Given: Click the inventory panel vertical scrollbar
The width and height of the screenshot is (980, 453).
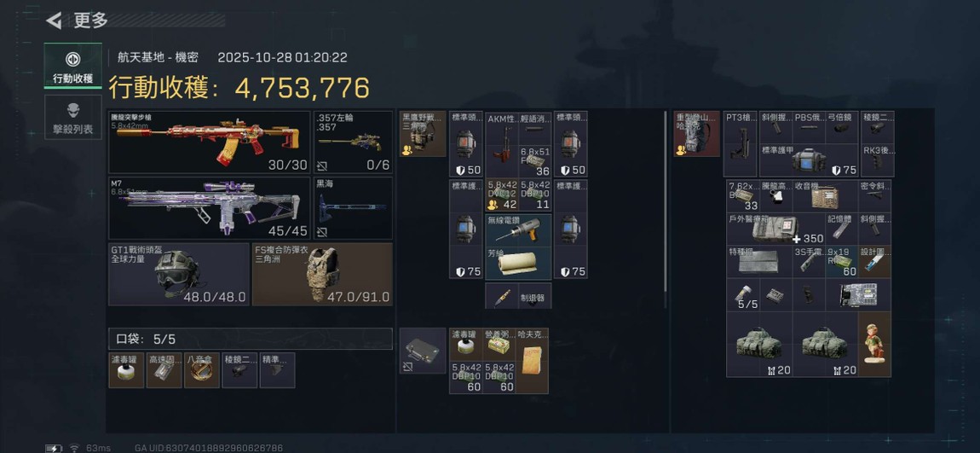Looking at the screenshot, I should (665, 202).
